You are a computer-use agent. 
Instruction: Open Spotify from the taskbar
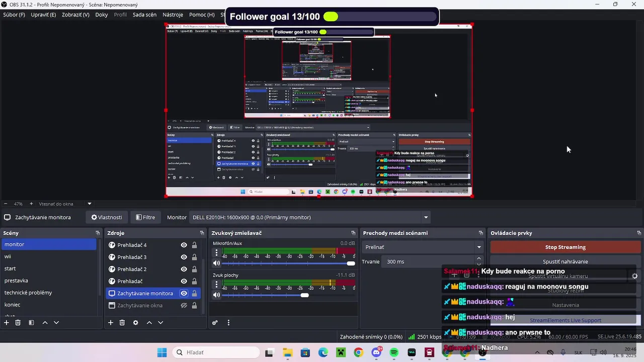394,352
